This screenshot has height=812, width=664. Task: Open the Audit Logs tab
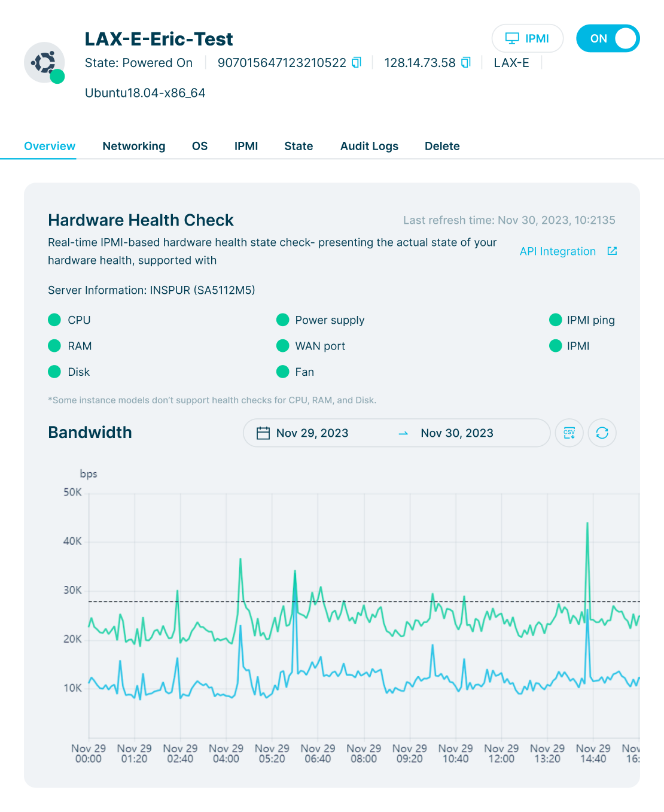tap(369, 146)
